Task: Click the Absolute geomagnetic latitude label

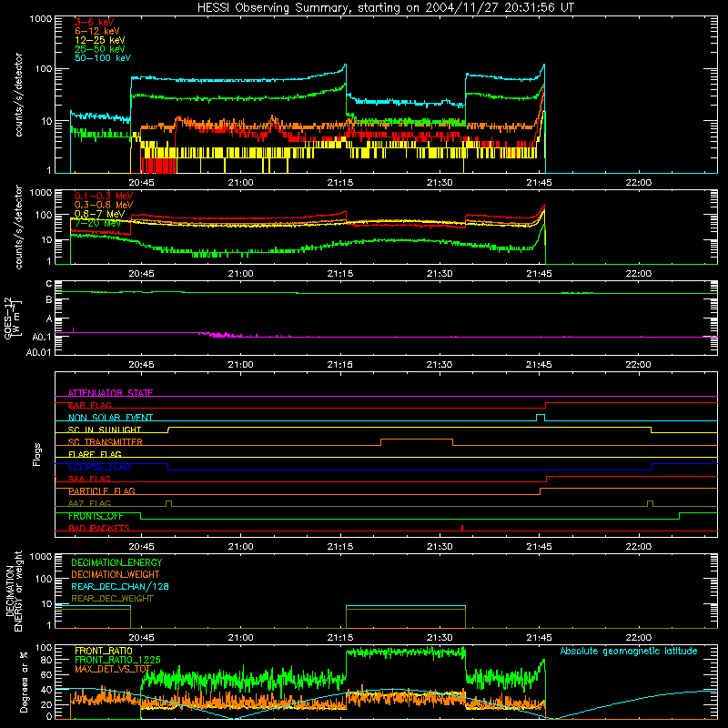Action: [x=629, y=651]
